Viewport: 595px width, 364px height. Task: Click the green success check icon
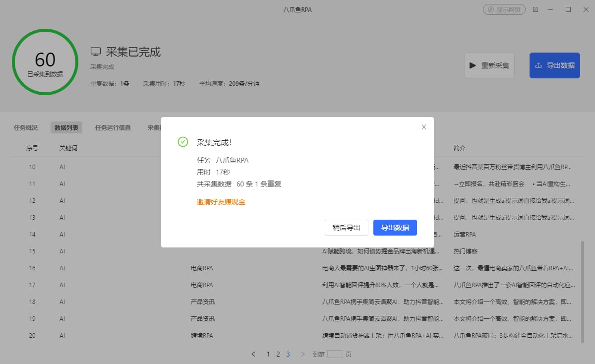coord(183,142)
